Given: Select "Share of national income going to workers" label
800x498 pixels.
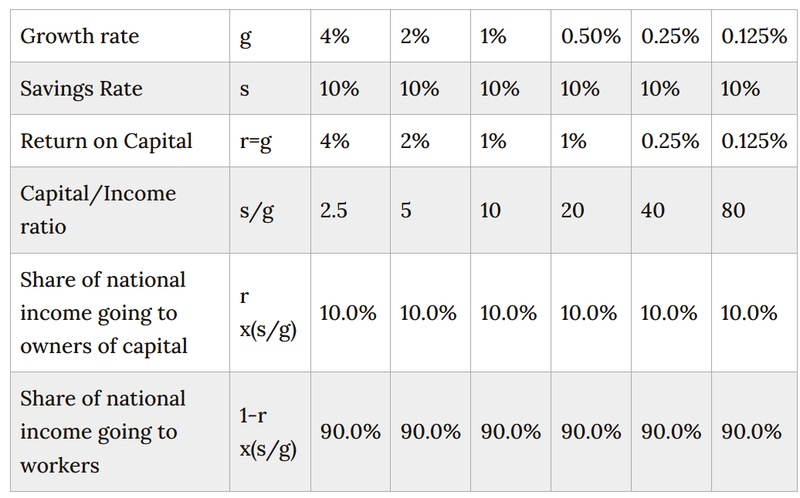Looking at the screenshot, I should tap(103, 432).
